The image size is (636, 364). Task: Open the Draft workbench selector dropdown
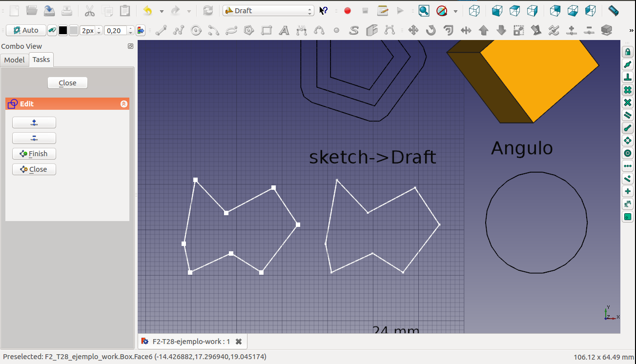(268, 10)
